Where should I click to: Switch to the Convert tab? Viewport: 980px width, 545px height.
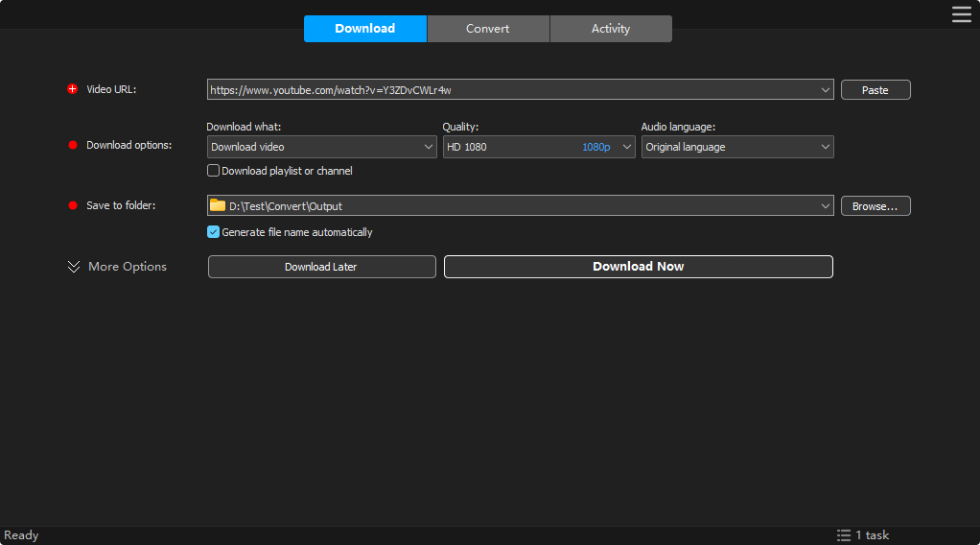point(488,29)
